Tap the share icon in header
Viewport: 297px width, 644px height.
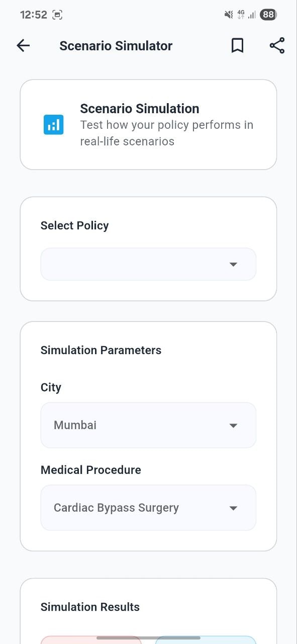277,45
